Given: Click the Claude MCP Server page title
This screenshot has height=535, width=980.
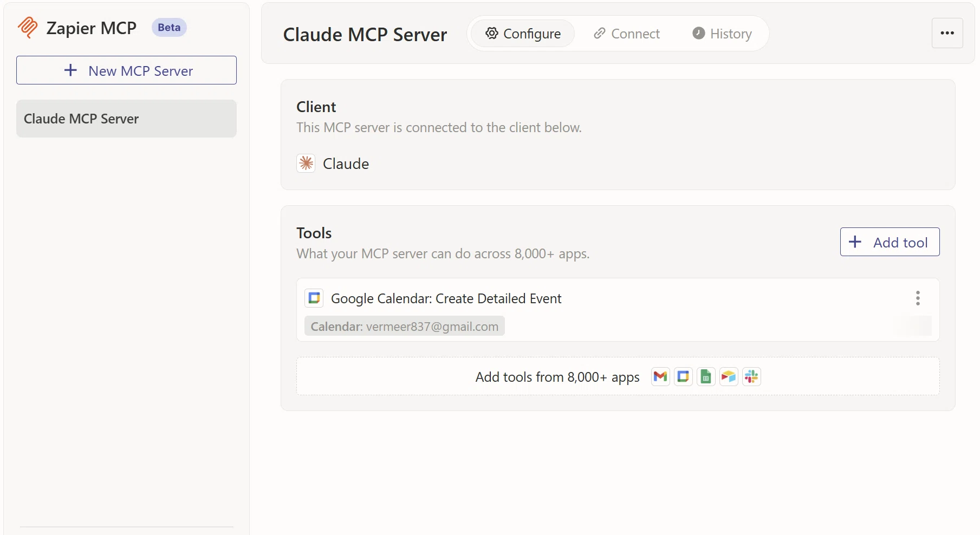Looking at the screenshot, I should pyautogui.click(x=365, y=34).
